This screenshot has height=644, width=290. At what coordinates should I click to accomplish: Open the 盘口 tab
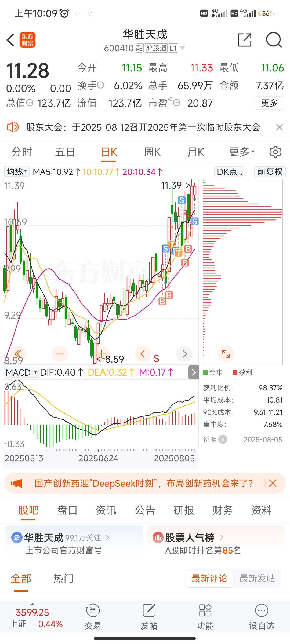click(x=67, y=510)
